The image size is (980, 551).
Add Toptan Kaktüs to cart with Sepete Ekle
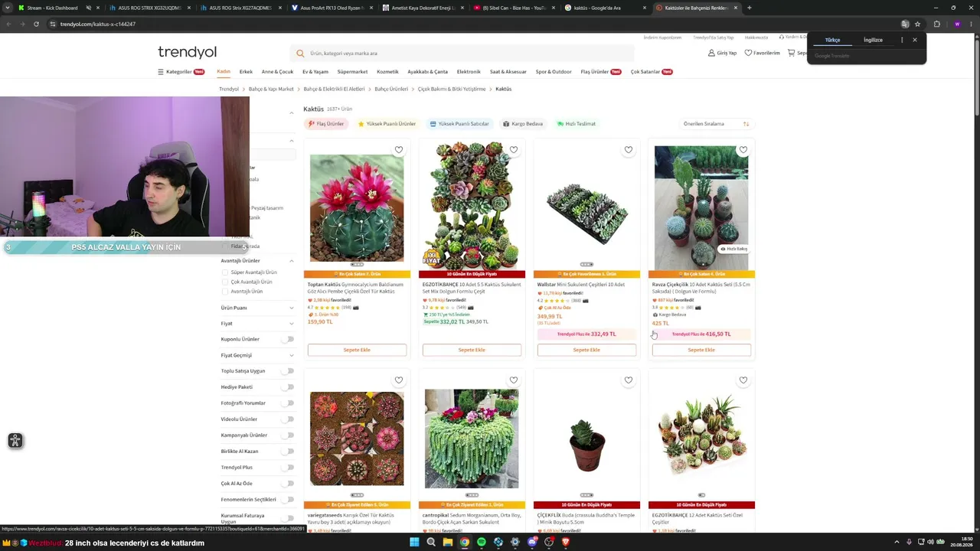coord(357,350)
